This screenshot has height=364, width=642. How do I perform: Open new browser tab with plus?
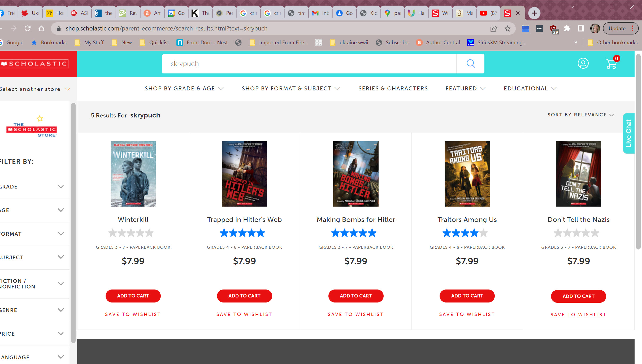(534, 13)
